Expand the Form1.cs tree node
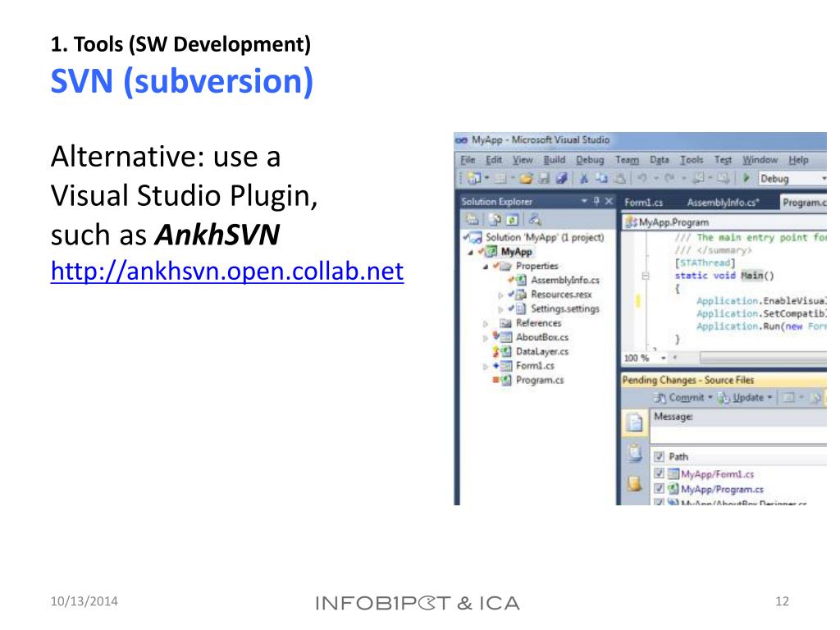Image resolution: width=840 pixels, height=630 pixels. click(486, 367)
